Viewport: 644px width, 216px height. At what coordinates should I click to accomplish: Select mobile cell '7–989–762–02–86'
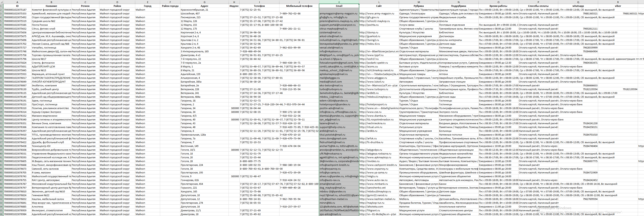pos(299,13)
